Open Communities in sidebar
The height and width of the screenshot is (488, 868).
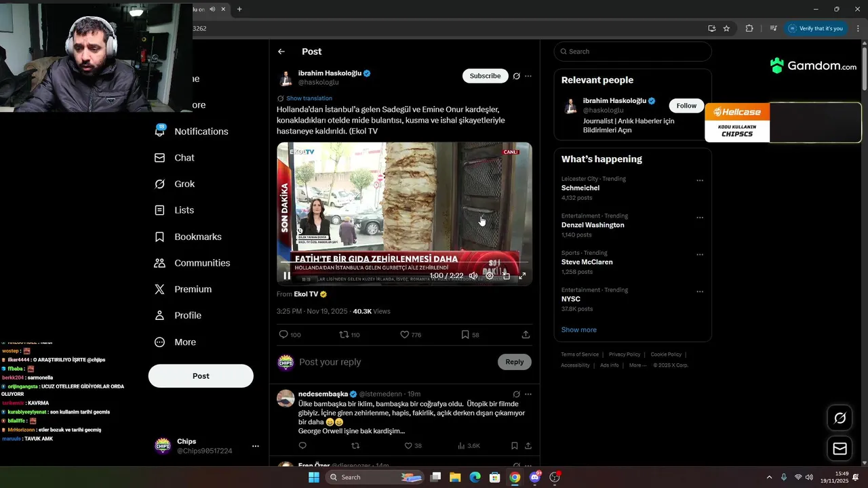[x=193, y=263]
